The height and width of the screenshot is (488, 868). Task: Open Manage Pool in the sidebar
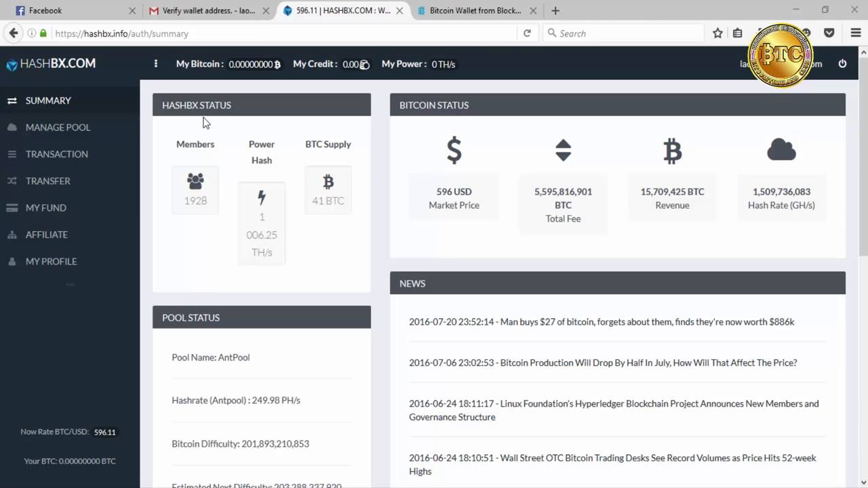(x=58, y=127)
